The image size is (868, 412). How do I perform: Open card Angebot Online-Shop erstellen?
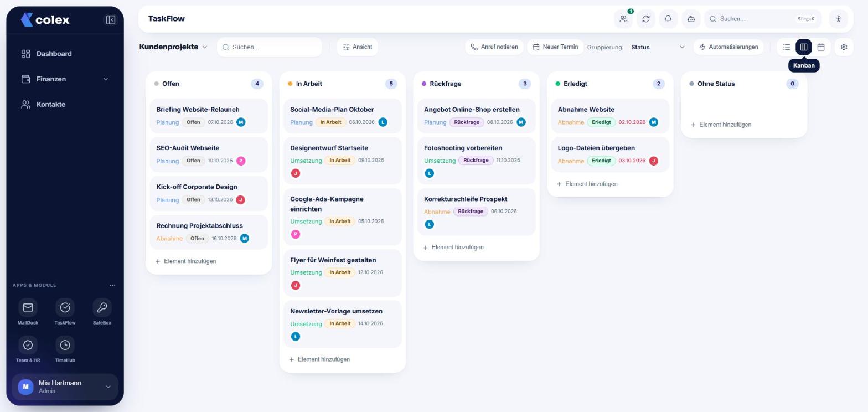pos(477,116)
